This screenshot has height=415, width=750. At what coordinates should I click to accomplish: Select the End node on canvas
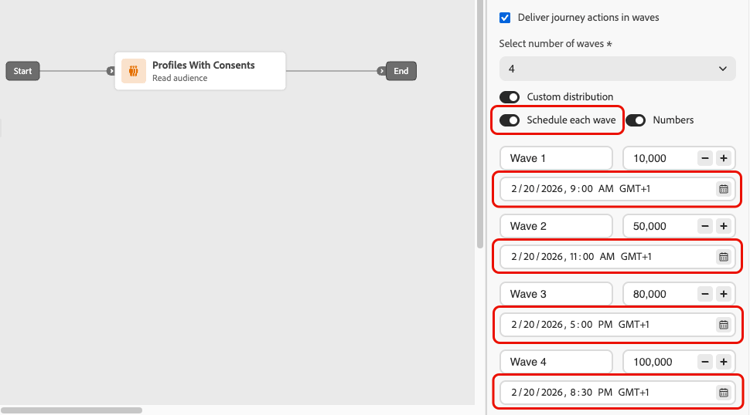[x=401, y=71]
